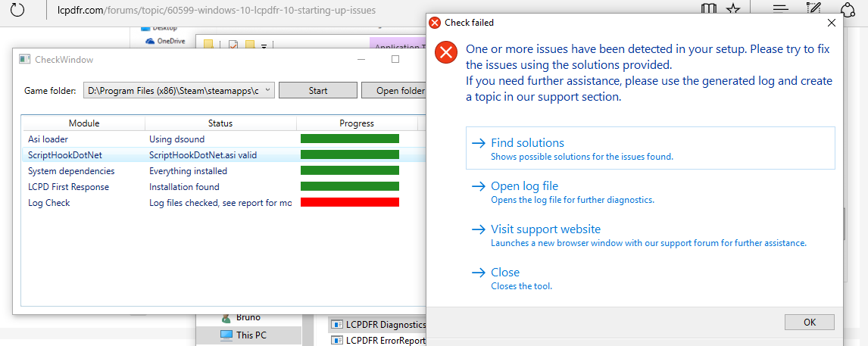Click 'Using dsound' status text

pyautogui.click(x=177, y=139)
